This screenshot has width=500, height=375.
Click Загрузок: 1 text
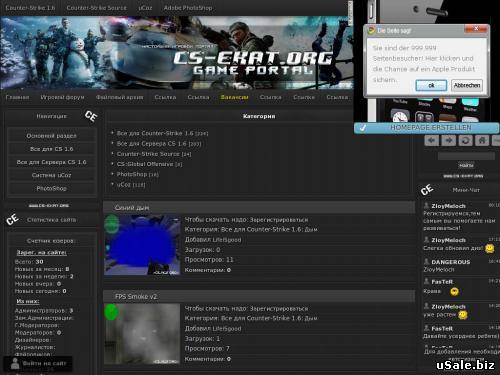point(202,339)
